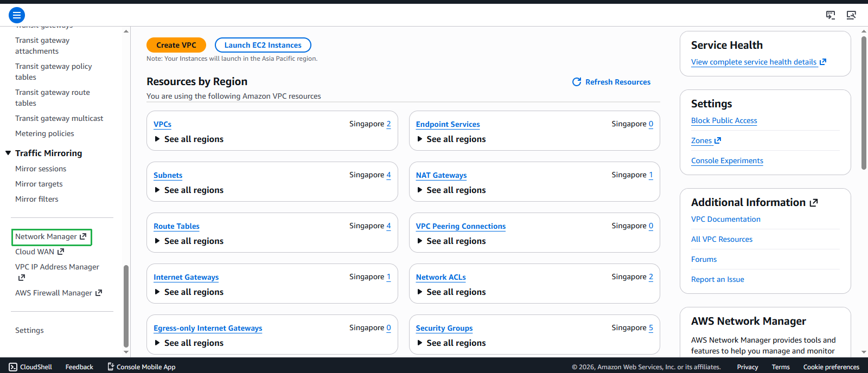Open the Forums link
This screenshot has height=373, width=868.
704,259
